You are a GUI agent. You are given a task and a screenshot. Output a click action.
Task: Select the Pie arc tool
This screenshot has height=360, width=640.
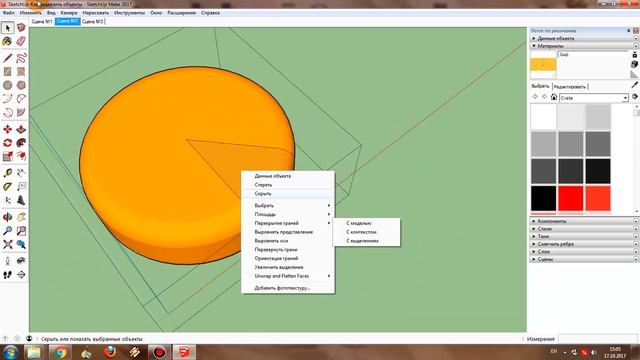click(x=21, y=112)
